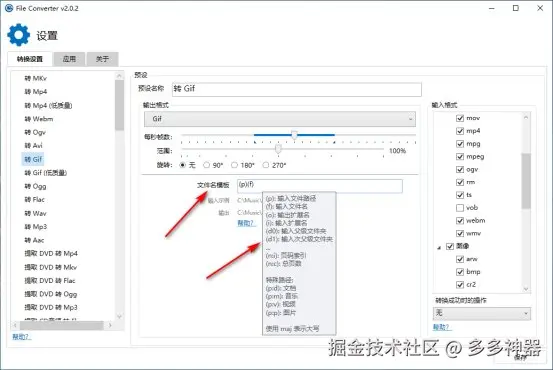The height and width of the screenshot is (370, 553).
Task: Click the preset list right horizontal scroll arrow
Action: pos(110,325)
